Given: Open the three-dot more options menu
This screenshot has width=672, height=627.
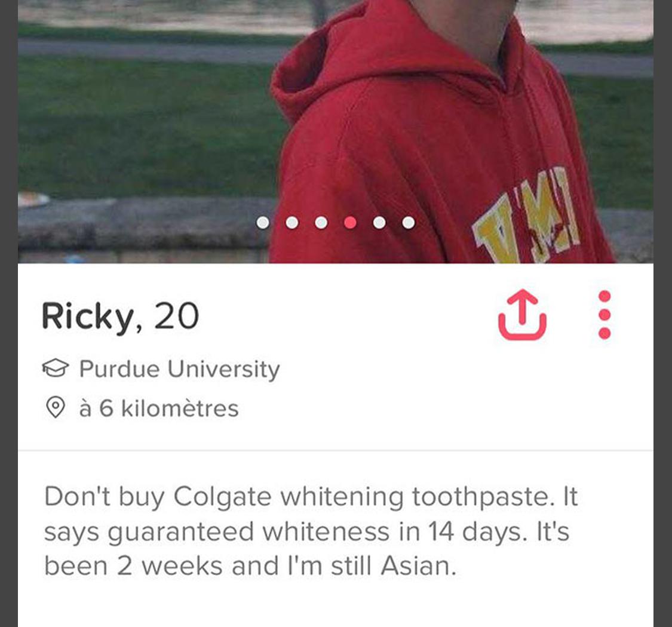Looking at the screenshot, I should [x=605, y=315].
